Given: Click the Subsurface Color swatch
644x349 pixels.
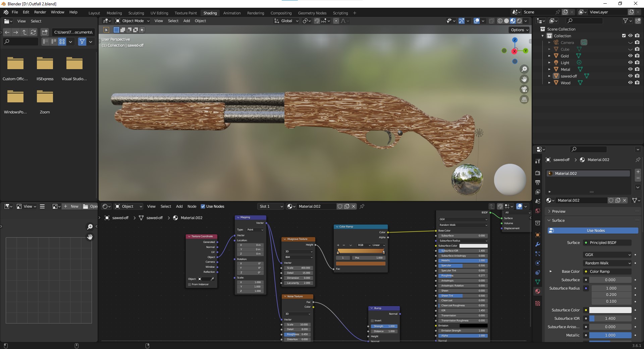Looking at the screenshot, I should (x=610, y=310).
